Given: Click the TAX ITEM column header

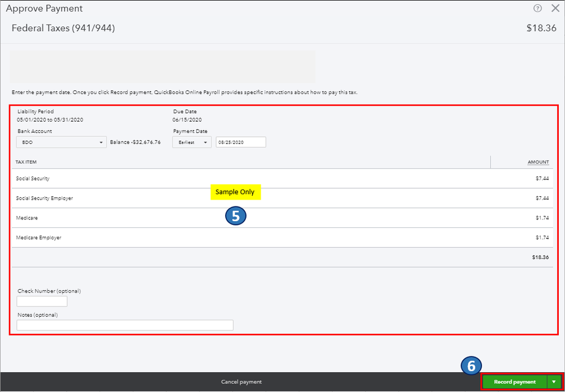Looking at the screenshot, I should [26, 162].
